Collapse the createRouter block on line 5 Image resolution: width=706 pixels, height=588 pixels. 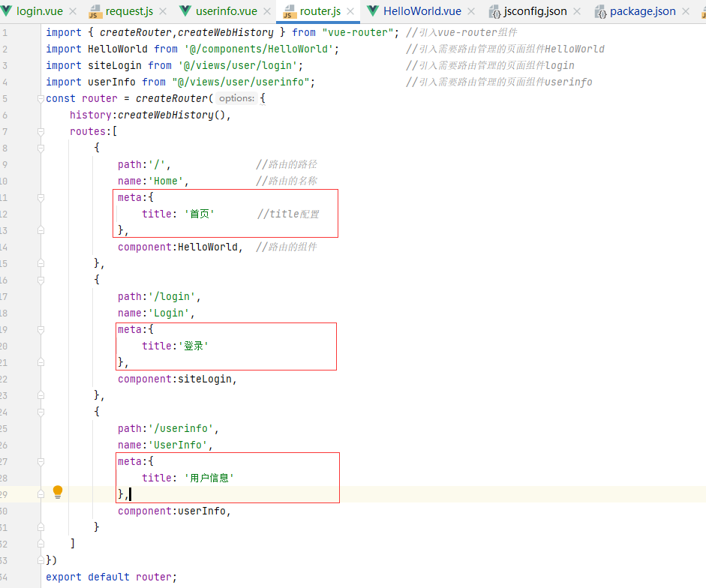coord(39,99)
